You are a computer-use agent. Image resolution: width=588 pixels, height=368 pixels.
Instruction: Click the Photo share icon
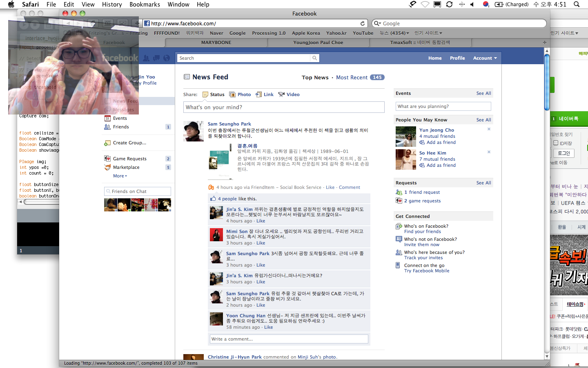pos(232,94)
